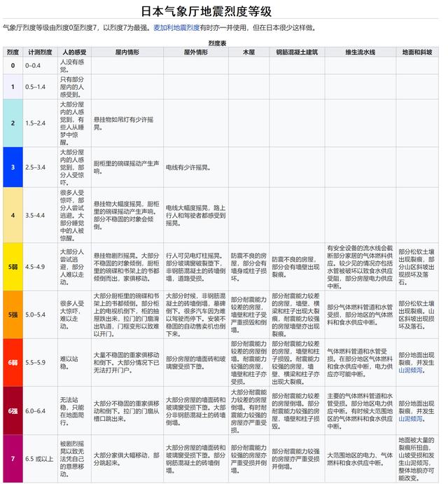448x484 pixels.
Task: Open 山泥倾泻 link in the 6弱 row
Action: coord(410,370)
